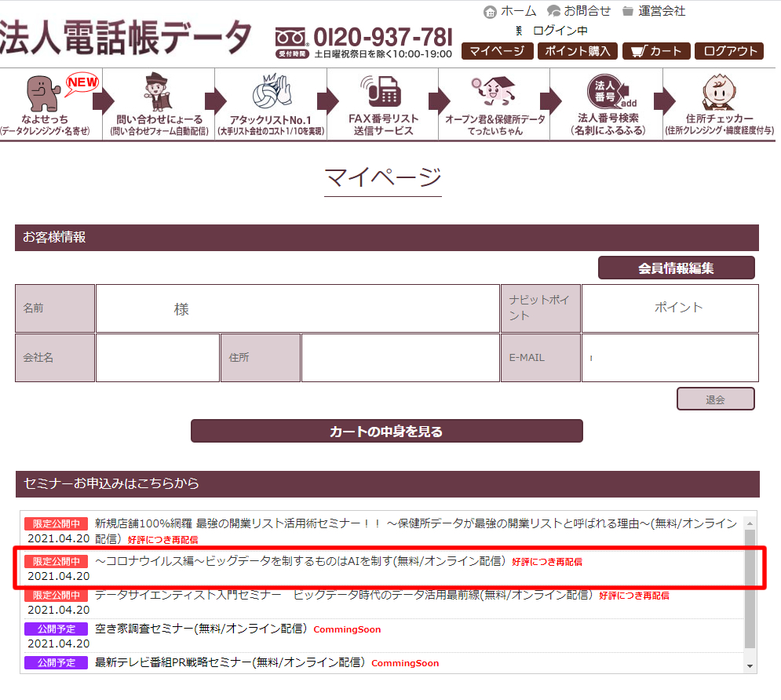This screenshot has height=700, width=781.
Task: Click the カートの中身を見る button
Action: 386,431
